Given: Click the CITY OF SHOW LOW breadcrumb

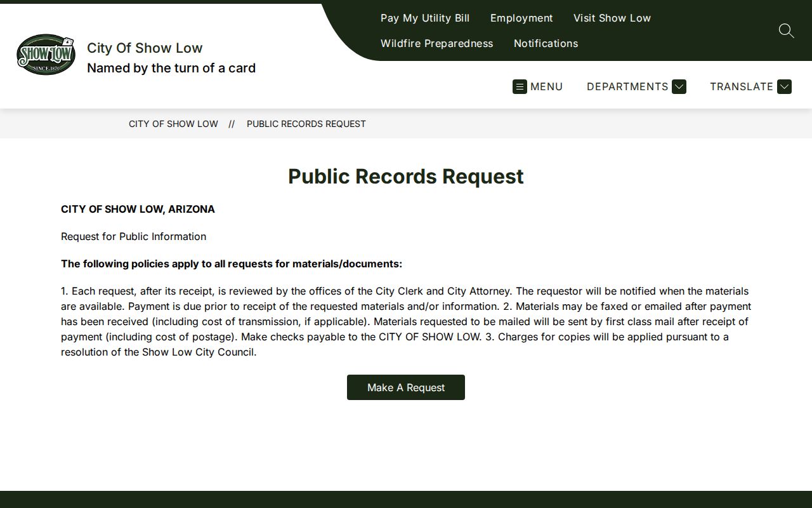Looking at the screenshot, I should click(173, 124).
